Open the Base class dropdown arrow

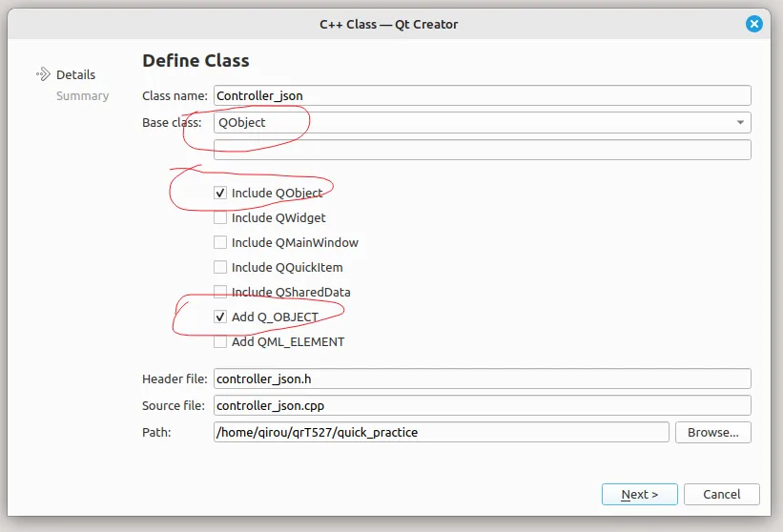[740, 122]
